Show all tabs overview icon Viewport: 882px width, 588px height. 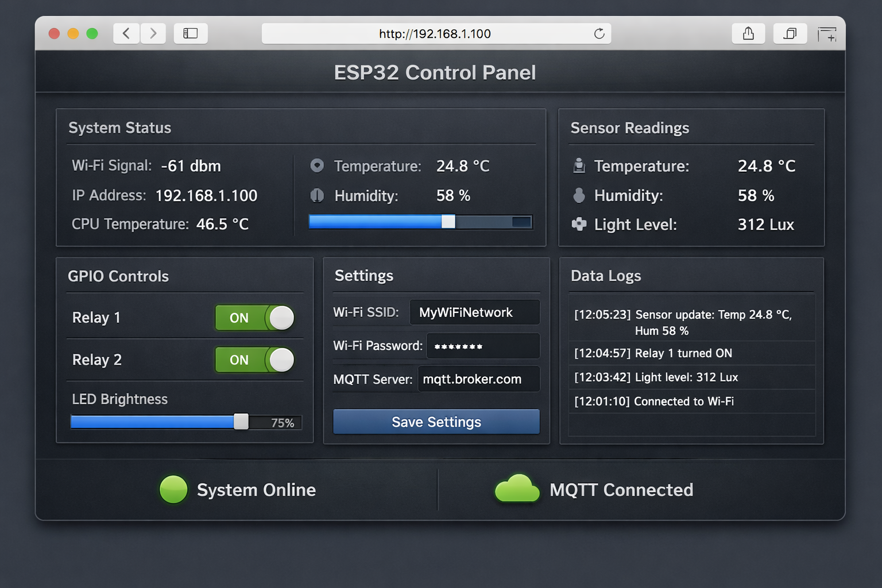pos(790,33)
